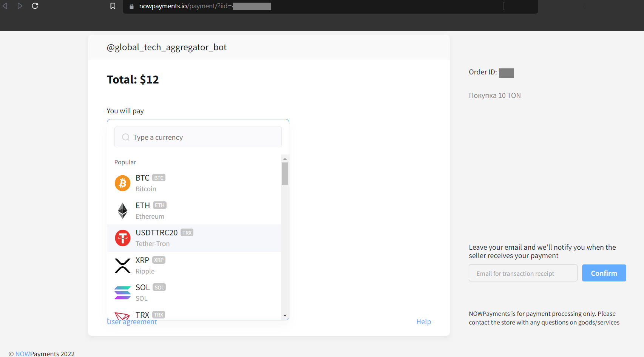Open the Help link
This screenshot has height=357, width=644.
[x=423, y=322]
